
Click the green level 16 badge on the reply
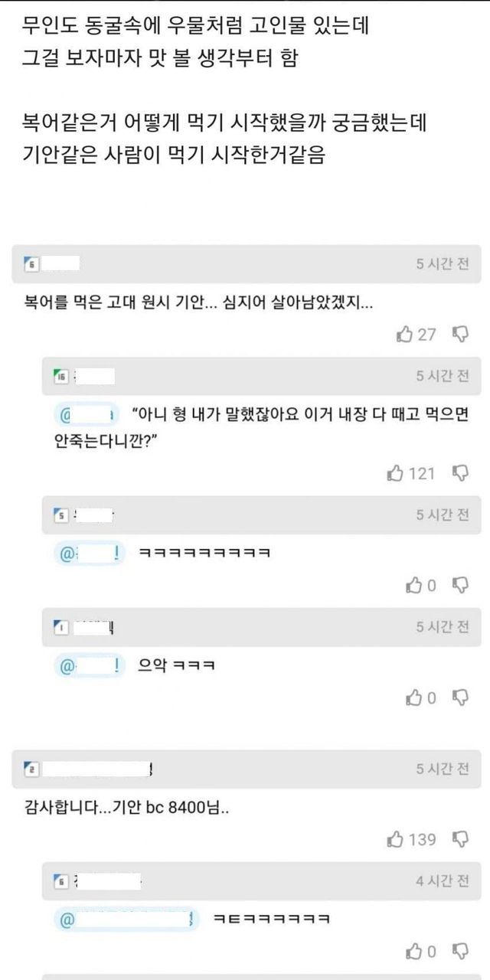(61, 376)
